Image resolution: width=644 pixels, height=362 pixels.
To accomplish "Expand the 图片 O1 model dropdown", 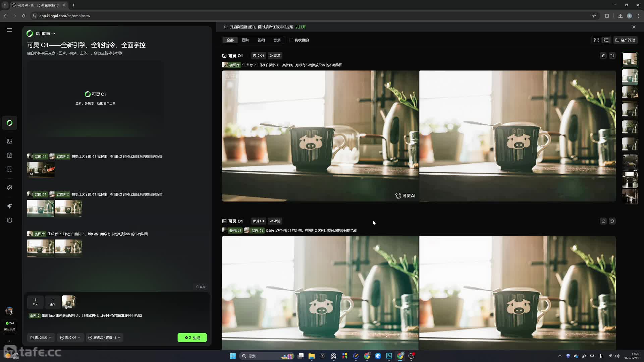I will tap(70, 338).
